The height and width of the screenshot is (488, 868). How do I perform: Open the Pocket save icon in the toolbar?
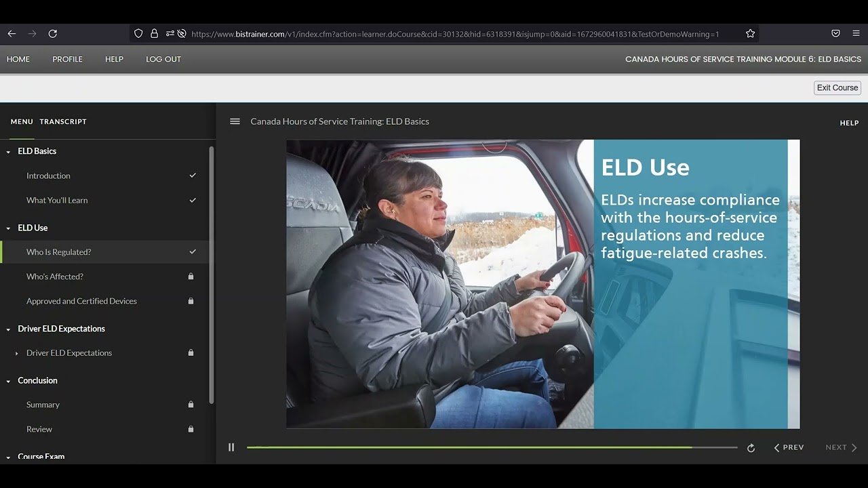[835, 33]
